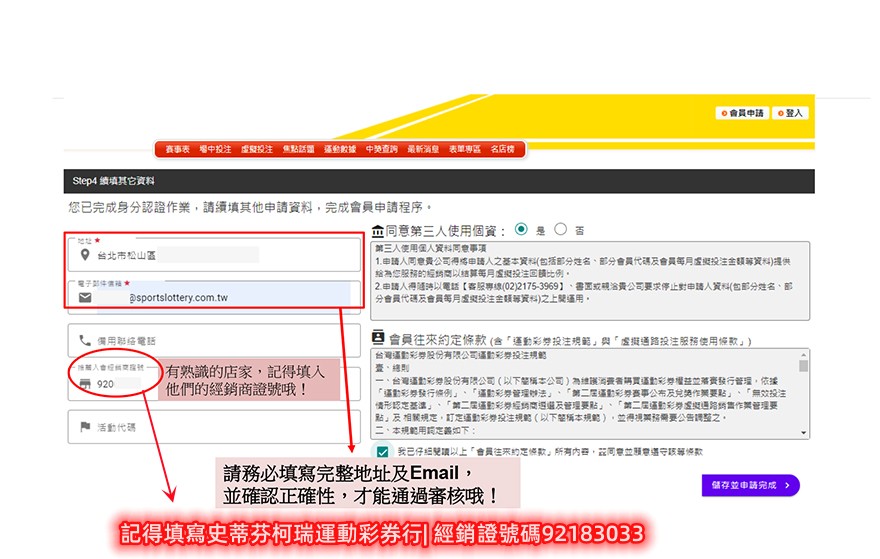Click the bank icon beside 同意第三人使用個資
The height and width of the screenshot is (559, 880).
(377, 230)
